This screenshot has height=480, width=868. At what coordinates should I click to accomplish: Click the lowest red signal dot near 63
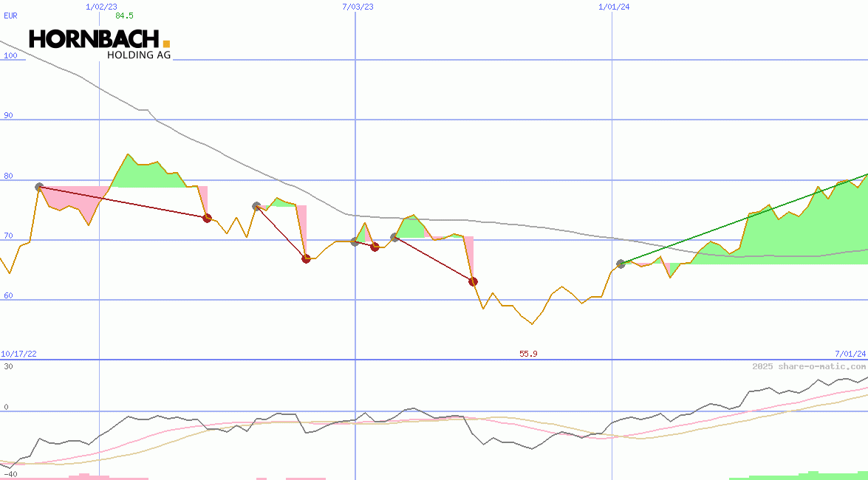pos(473,281)
